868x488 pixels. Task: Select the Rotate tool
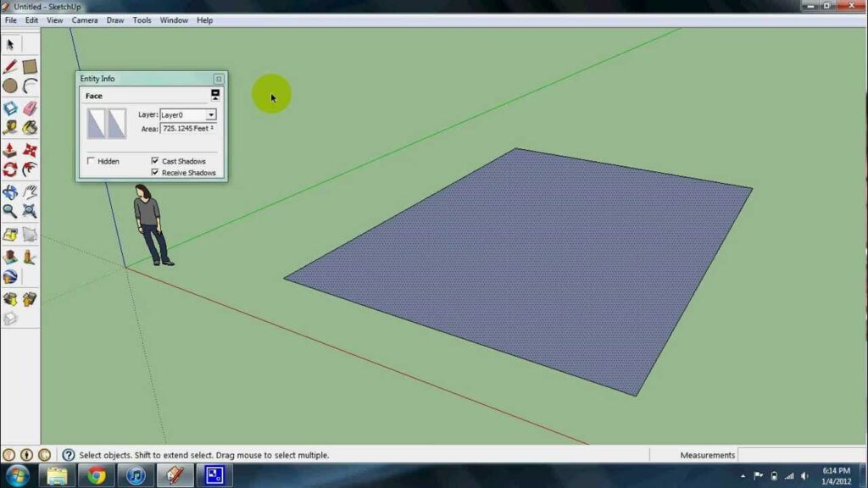pos(10,169)
